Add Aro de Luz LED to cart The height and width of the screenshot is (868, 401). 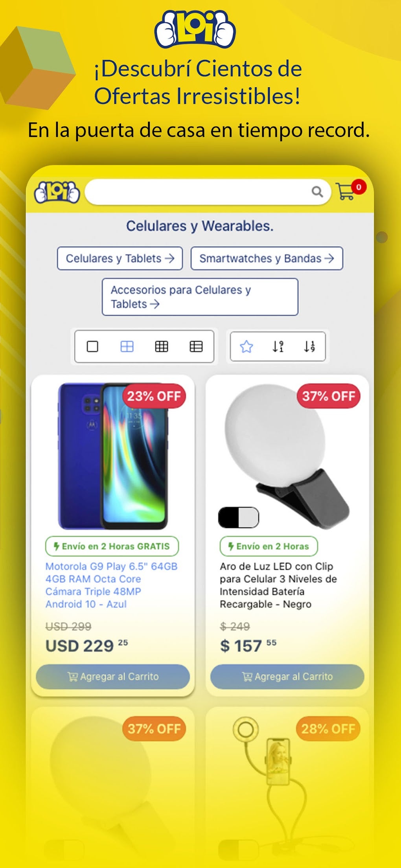coord(287,677)
